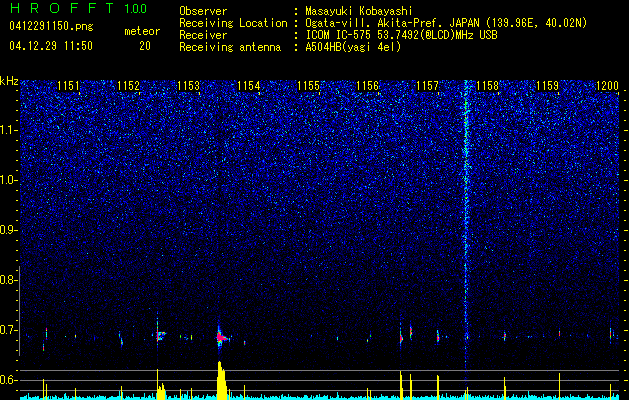Click the tallest yellow signal peak in the power graph

point(221,380)
